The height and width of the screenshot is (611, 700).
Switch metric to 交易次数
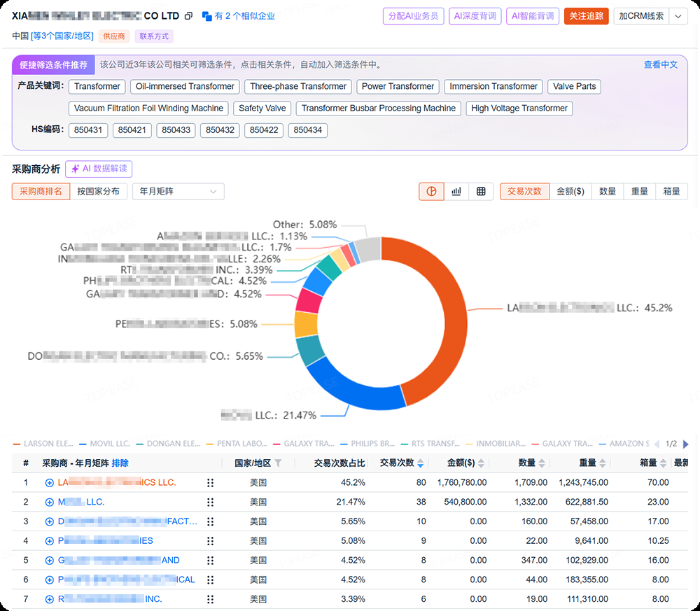[x=524, y=192]
